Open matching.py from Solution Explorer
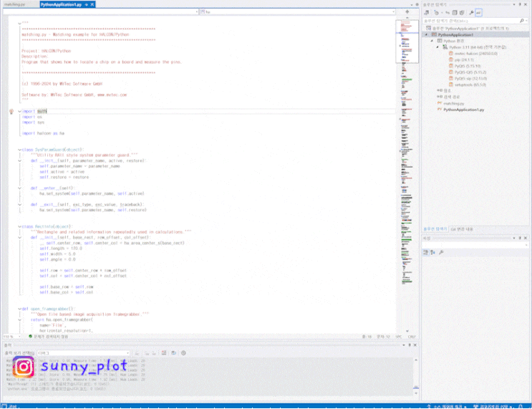The image size is (532, 409). click(455, 103)
